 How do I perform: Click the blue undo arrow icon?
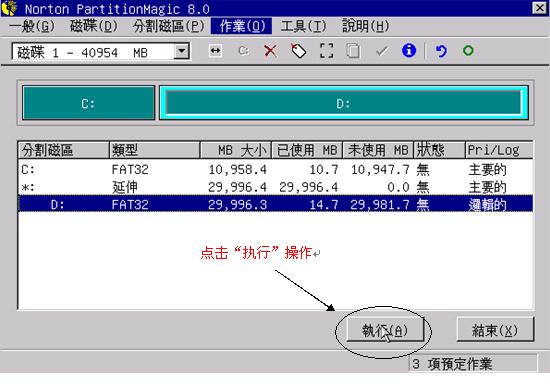pyautogui.click(x=441, y=51)
